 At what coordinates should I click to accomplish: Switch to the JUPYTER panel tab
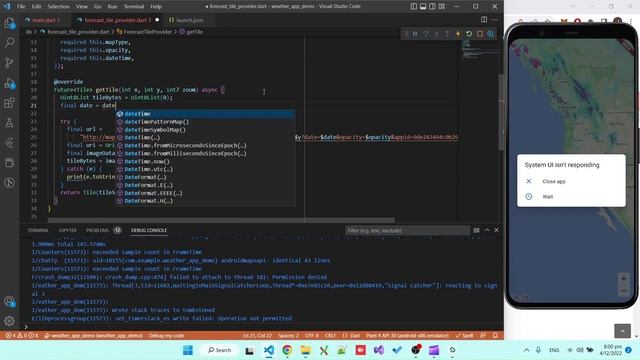coord(67,231)
